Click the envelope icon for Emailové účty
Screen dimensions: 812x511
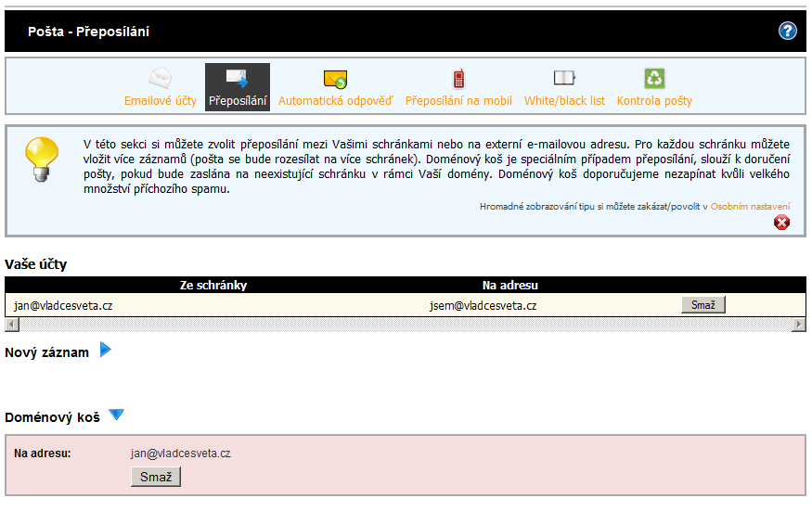[x=161, y=78]
